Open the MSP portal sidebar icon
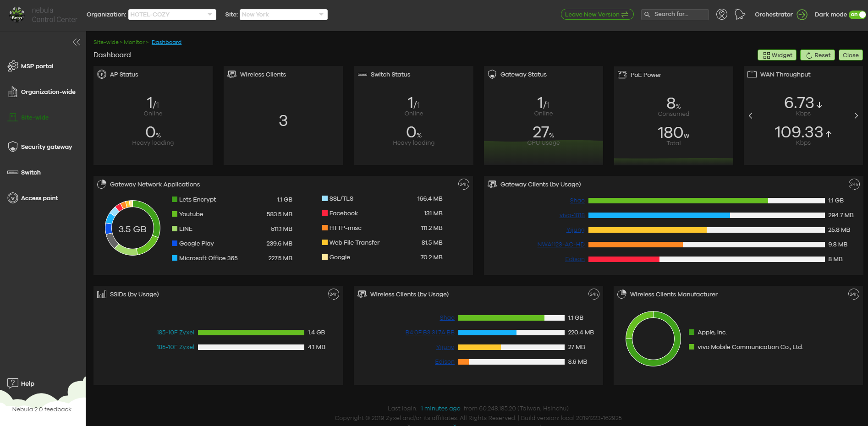 click(x=13, y=66)
